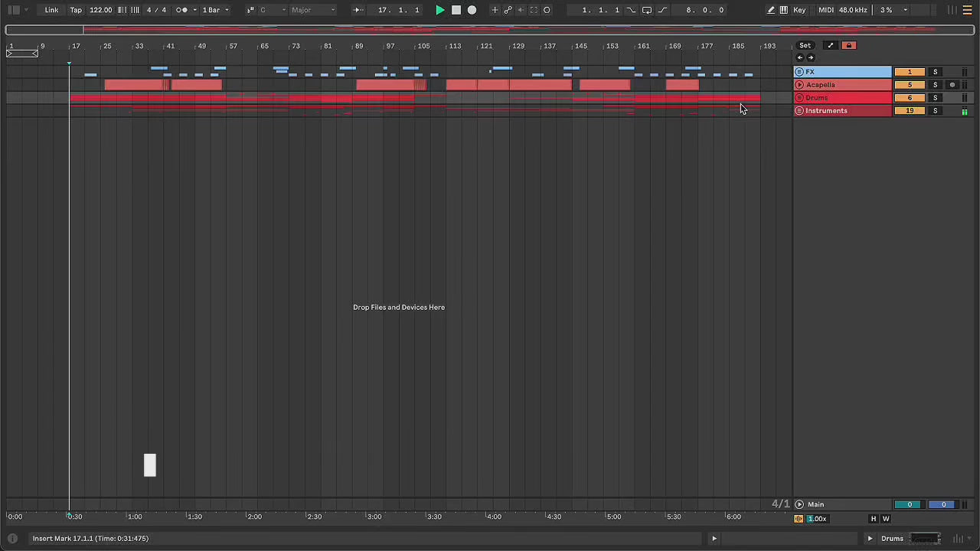Unfold the Instruments group track
Image resolution: width=980 pixels, height=551 pixels.
799,111
